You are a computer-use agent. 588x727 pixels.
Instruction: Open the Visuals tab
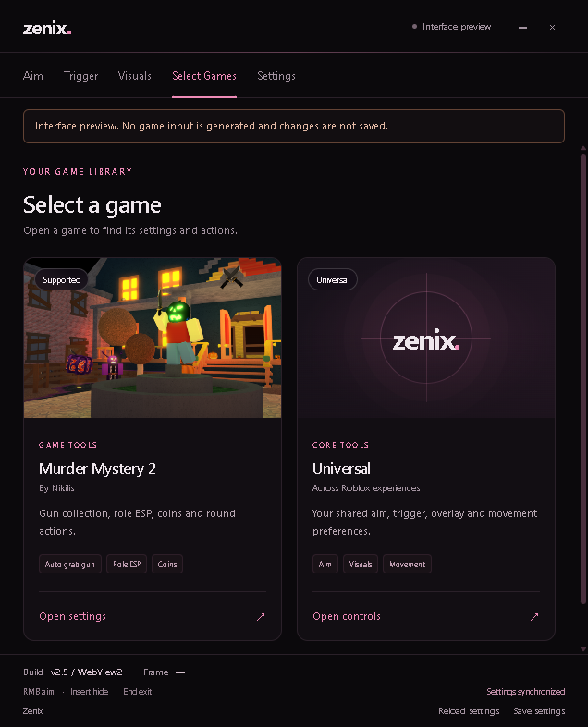coord(134,76)
